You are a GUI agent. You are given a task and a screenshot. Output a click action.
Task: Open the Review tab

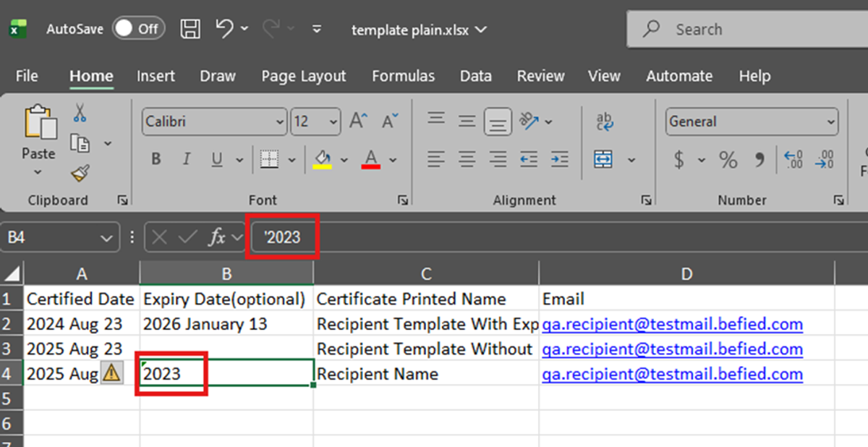coord(541,76)
